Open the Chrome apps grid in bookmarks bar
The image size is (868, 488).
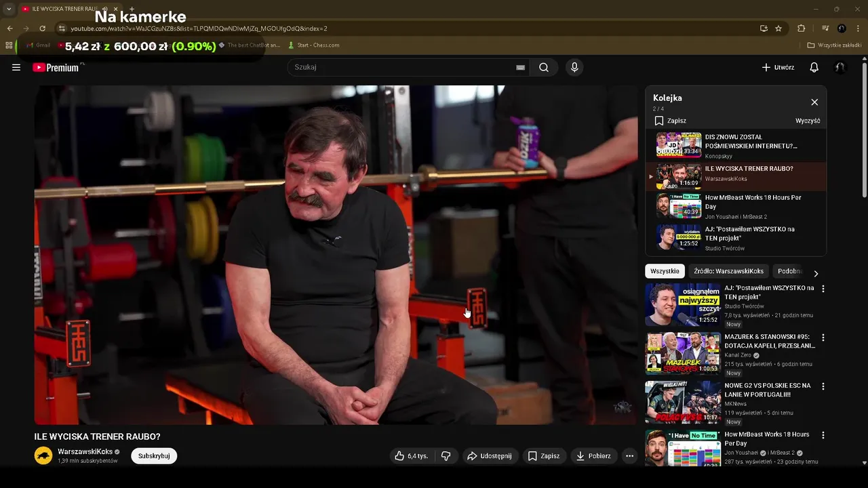(x=9, y=45)
